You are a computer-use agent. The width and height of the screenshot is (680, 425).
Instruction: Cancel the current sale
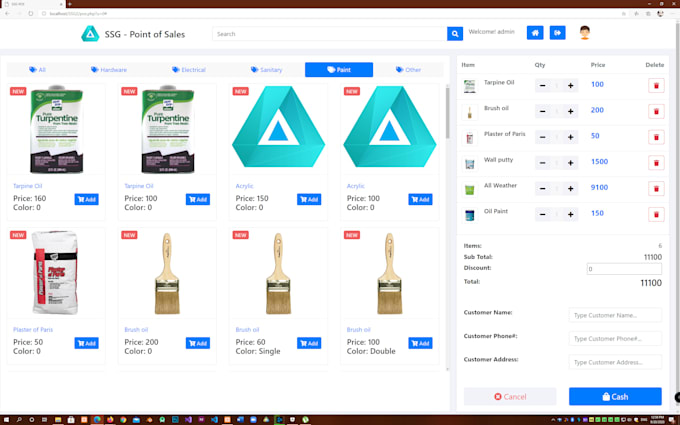pyautogui.click(x=510, y=396)
